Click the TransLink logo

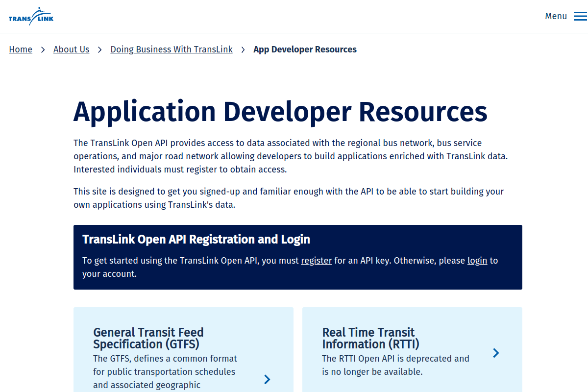(31, 17)
